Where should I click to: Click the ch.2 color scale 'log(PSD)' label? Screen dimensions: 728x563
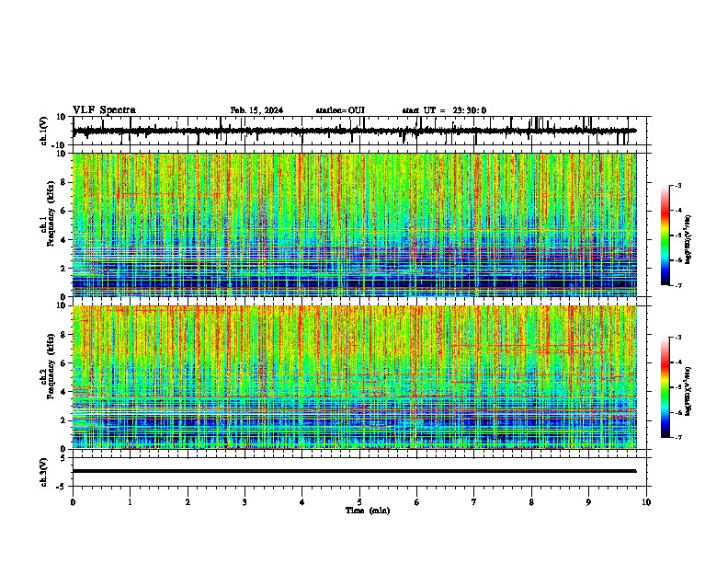click(688, 391)
